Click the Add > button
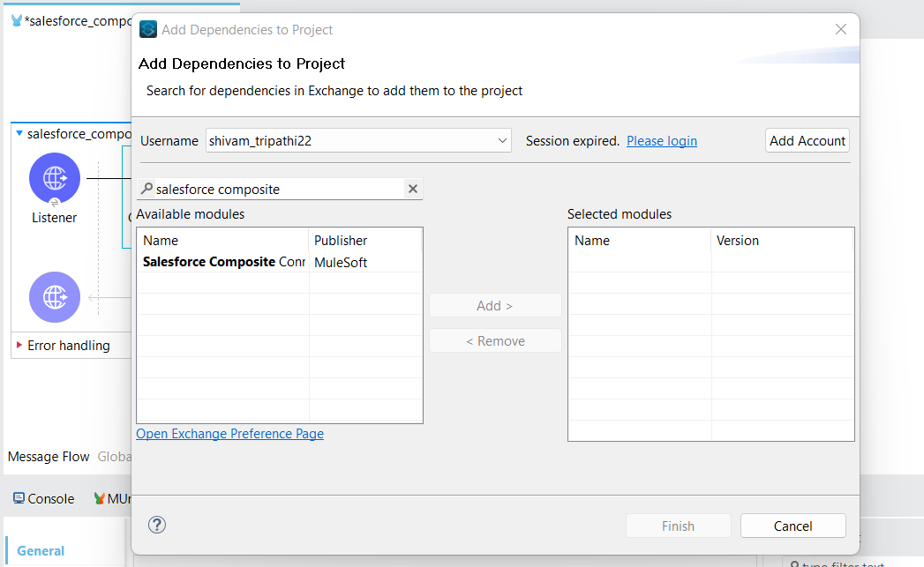This screenshot has height=567, width=924. (495, 306)
